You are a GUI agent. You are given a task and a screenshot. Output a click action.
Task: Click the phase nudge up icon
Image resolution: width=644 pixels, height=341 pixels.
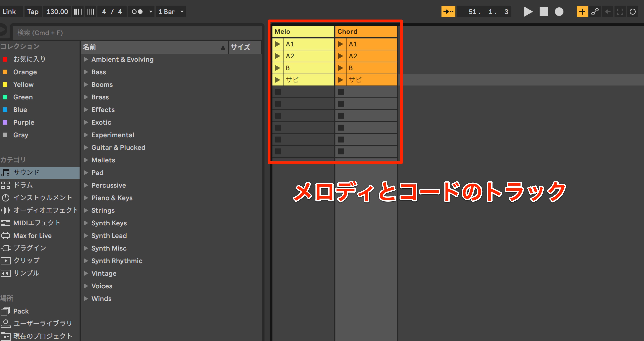point(90,11)
